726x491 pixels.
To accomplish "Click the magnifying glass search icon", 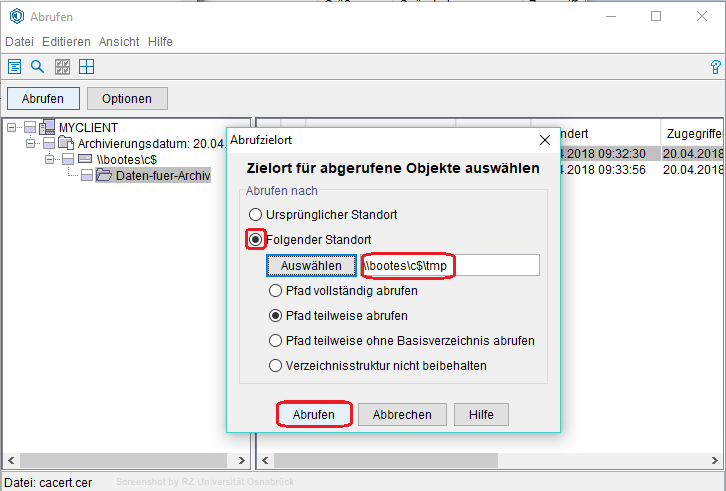I will [x=38, y=67].
